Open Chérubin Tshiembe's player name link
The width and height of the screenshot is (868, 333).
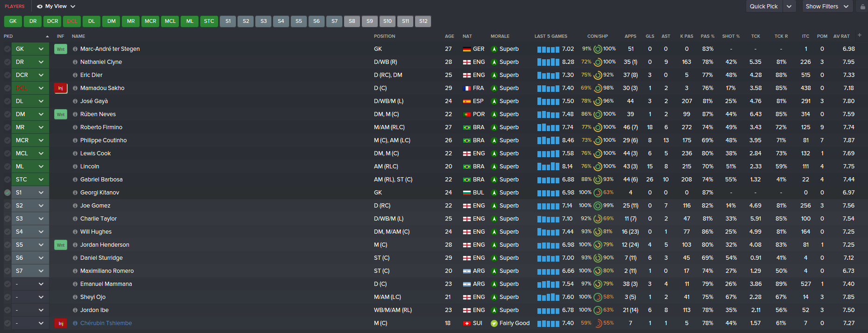pyautogui.click(x=106, y=323)
